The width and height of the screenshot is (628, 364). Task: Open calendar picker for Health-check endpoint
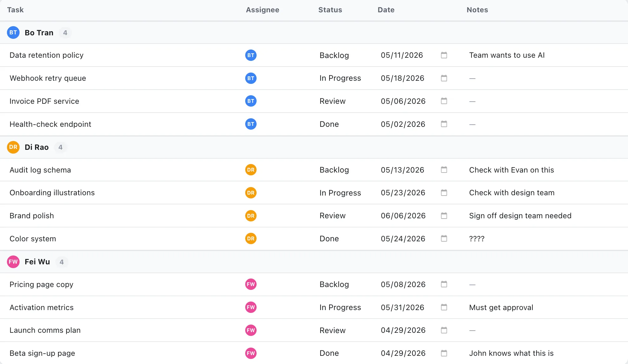[444, 124]
